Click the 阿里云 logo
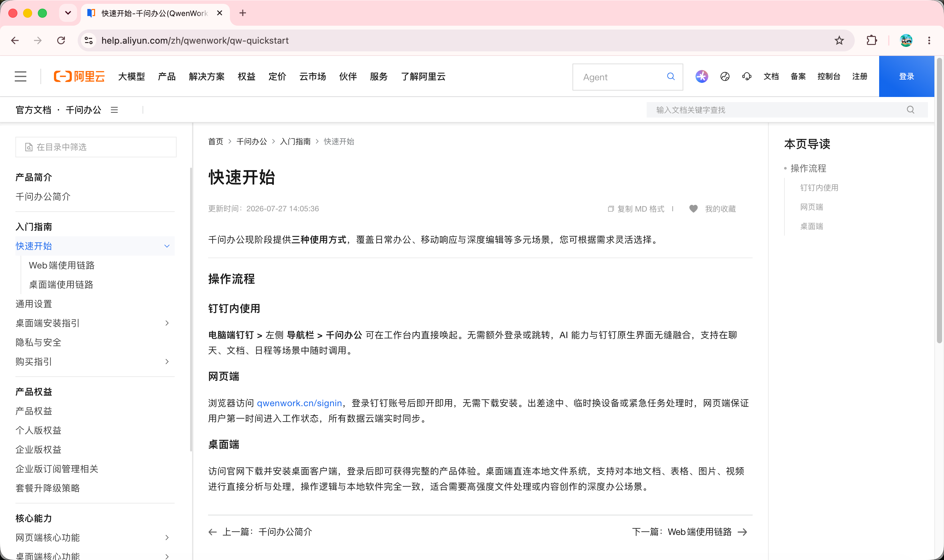Screen dimensions: 944x560 79,77
